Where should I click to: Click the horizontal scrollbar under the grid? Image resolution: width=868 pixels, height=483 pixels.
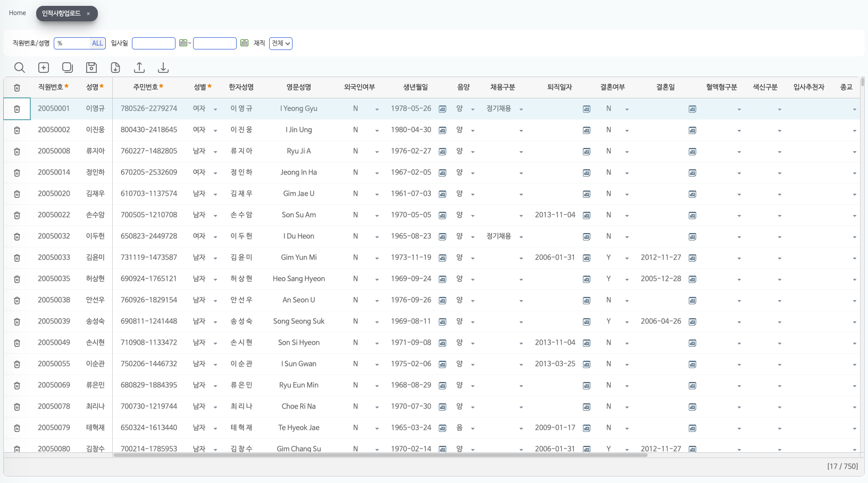[380, 455]
